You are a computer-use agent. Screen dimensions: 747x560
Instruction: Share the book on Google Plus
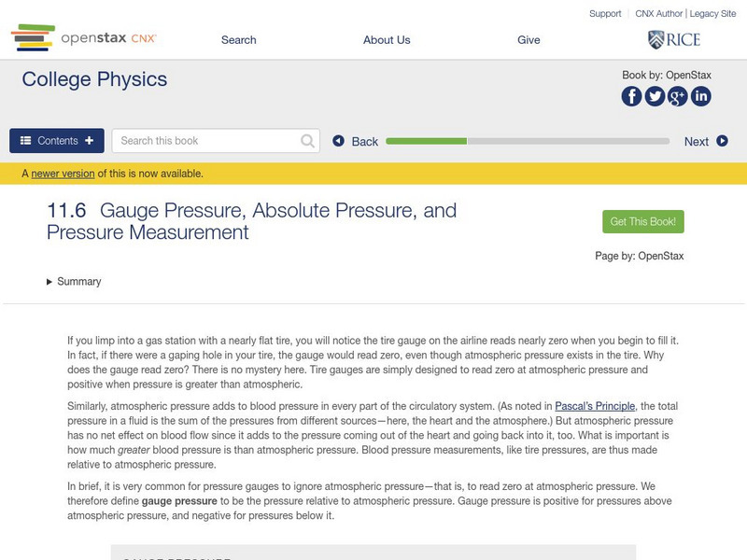pyautogui.click(x=678, y=95)
